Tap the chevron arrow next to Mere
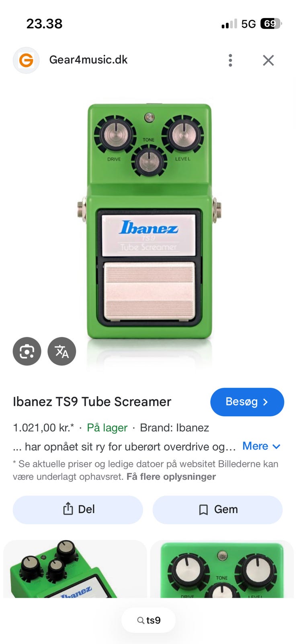Screen dimensions: 297x644 (x=276, y=446)
